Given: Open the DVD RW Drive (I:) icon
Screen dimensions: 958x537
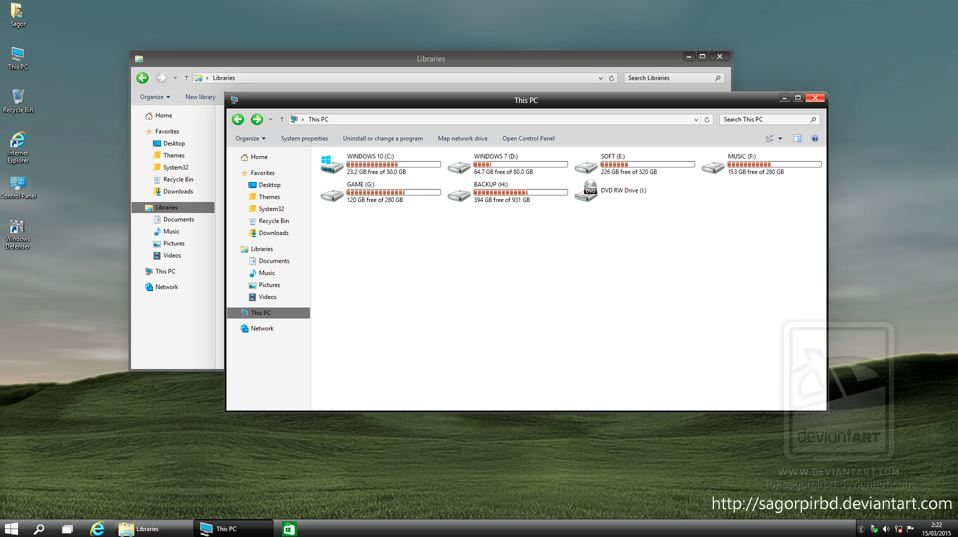Looking at the screenshot, I should 586,191.
